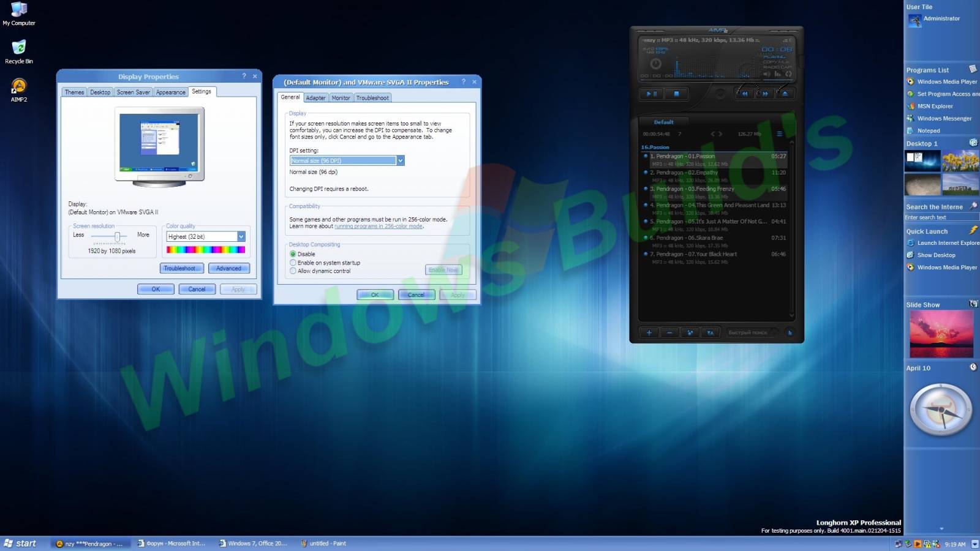Skip to the previous track in AIMP
980x551 pixels.
[x=744, y=94]
